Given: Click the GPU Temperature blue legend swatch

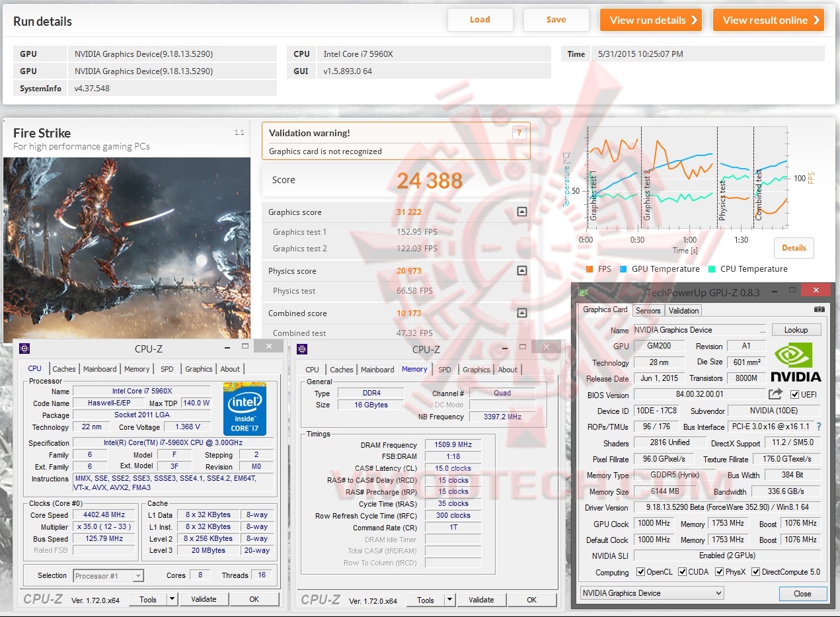Looking at the screenshot, I should 623,269.
